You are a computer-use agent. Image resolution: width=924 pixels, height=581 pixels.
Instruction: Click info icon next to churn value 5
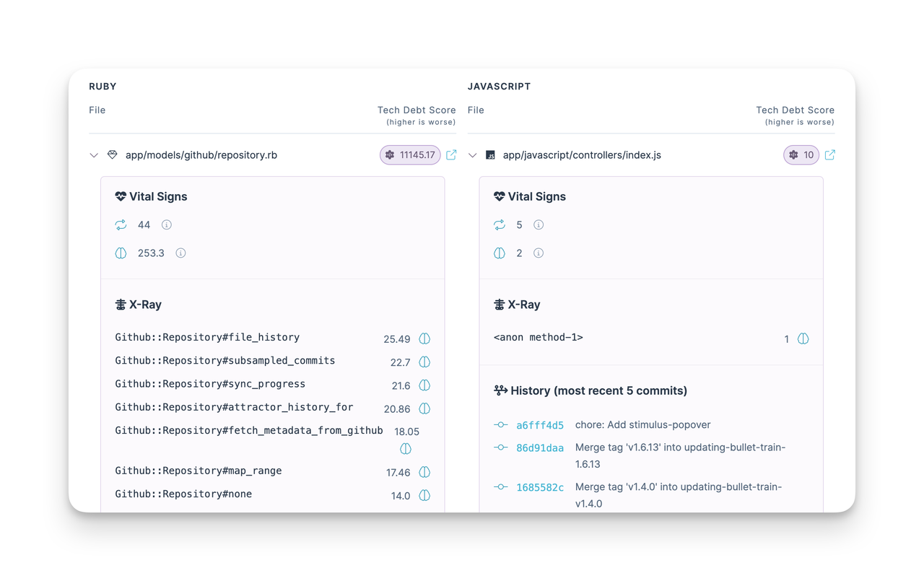tap(539, 225)
